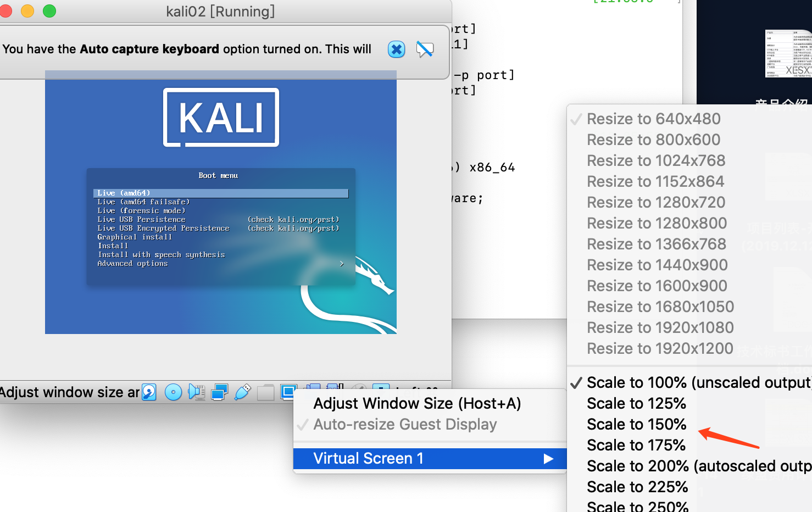
Task: Suppress future keyboard capture messages icon
Action: (425, 49)
